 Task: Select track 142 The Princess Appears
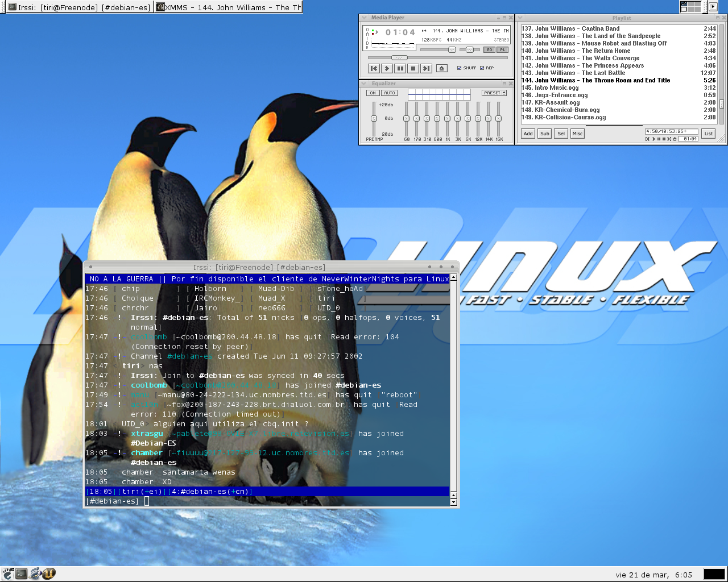click(x=618, y=65)
